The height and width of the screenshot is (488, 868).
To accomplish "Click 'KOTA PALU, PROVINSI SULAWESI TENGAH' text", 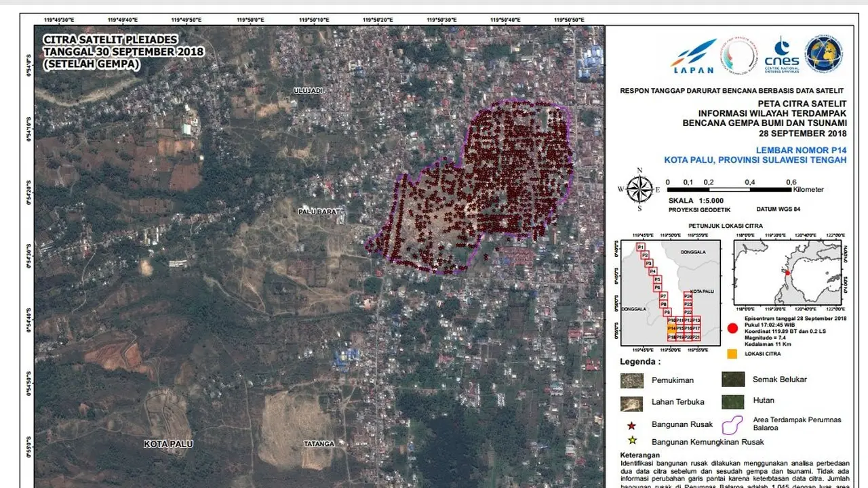I will (x=755, y=160).
